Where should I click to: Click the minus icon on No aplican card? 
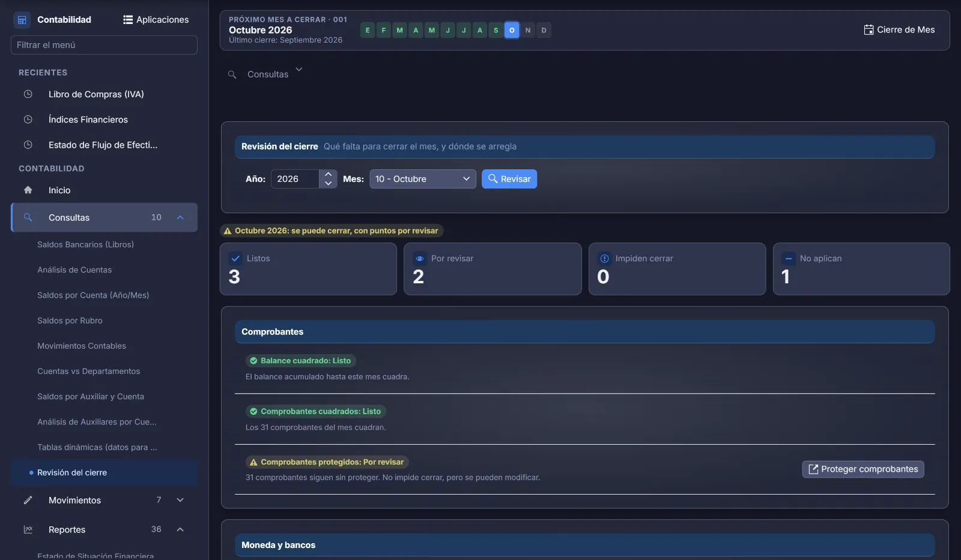789,259
